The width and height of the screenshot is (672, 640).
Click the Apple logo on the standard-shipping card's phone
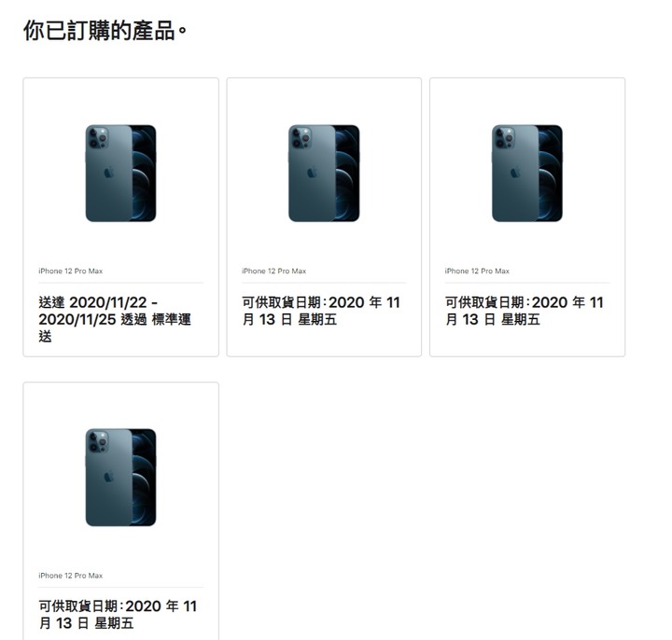(109, 173)
